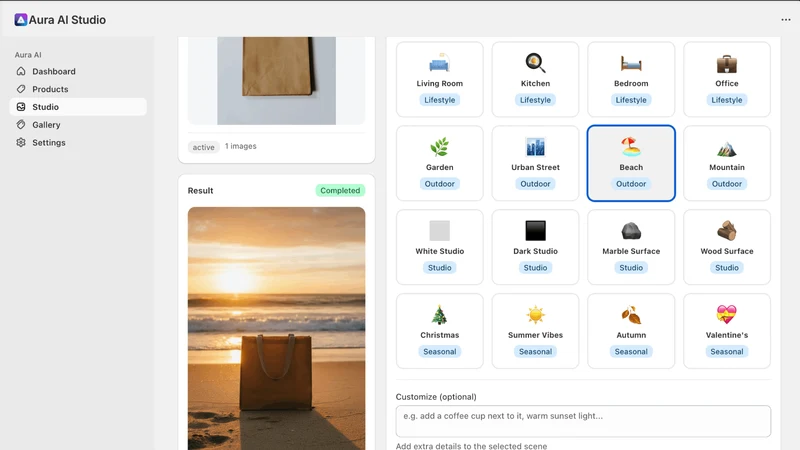This screenshot has width=800, height=450.
Task: Click the 'Aura AI Studio' title text
Action: tap(67, 20)
